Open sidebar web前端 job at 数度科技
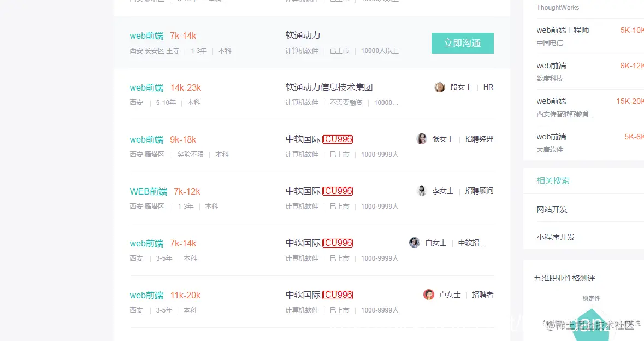Screen dimensions: 644x341 pos(551,66)
